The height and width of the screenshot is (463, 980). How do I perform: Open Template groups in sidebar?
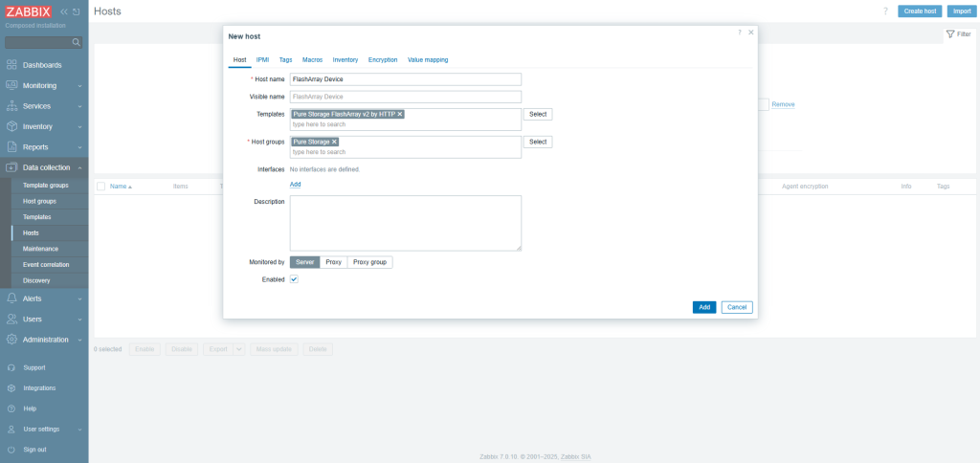click(46, 186)
